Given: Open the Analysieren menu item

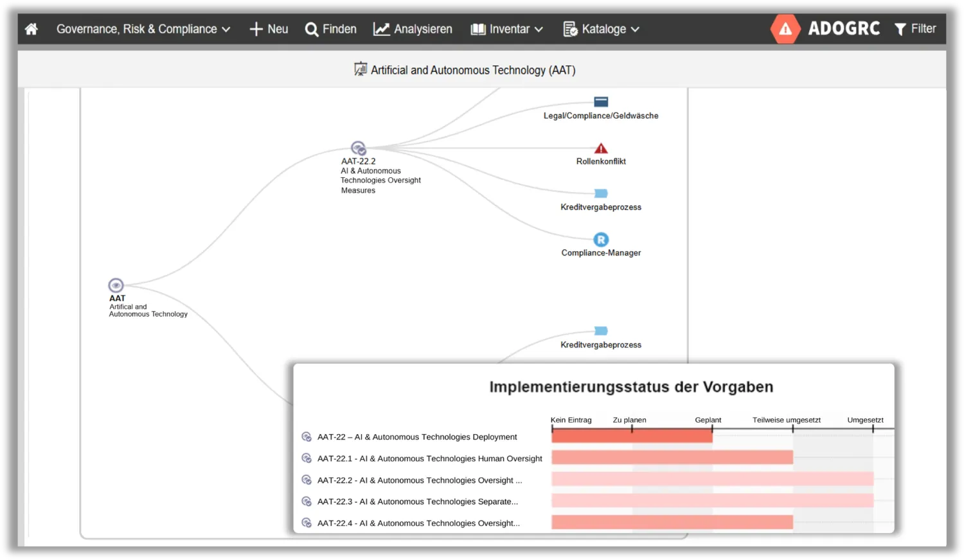Looking at the screenshot, I should pyautogui.click(x=413, y=29).
